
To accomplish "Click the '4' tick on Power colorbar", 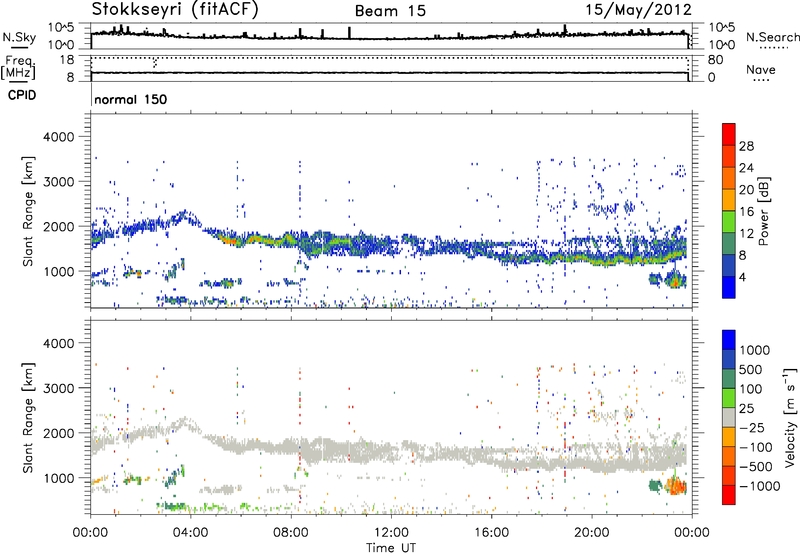I will coord(743,277).
